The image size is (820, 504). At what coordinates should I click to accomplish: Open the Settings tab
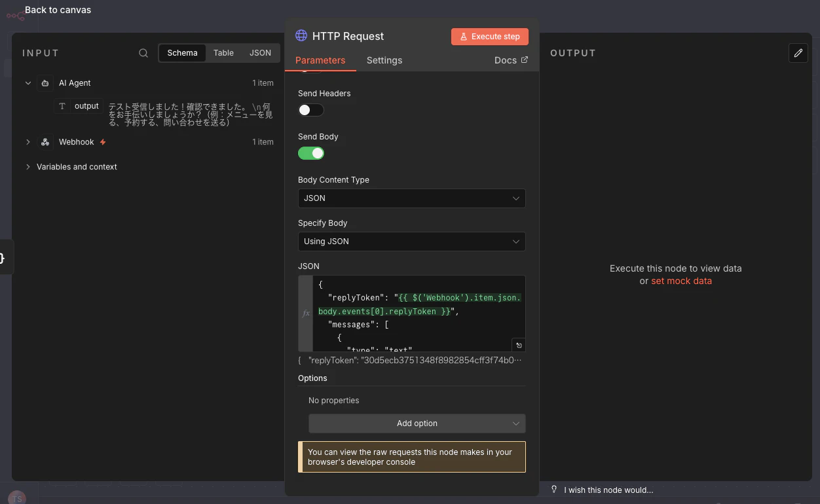[384, 60]
